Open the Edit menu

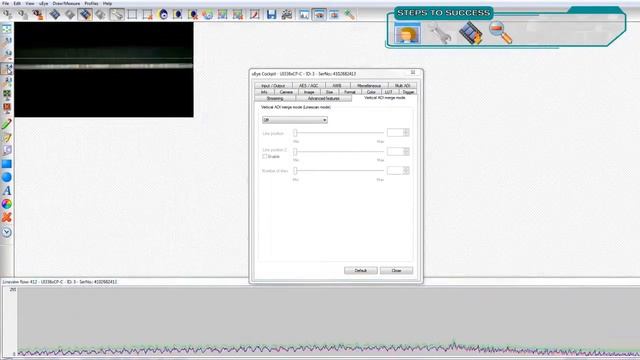(17, 3)
